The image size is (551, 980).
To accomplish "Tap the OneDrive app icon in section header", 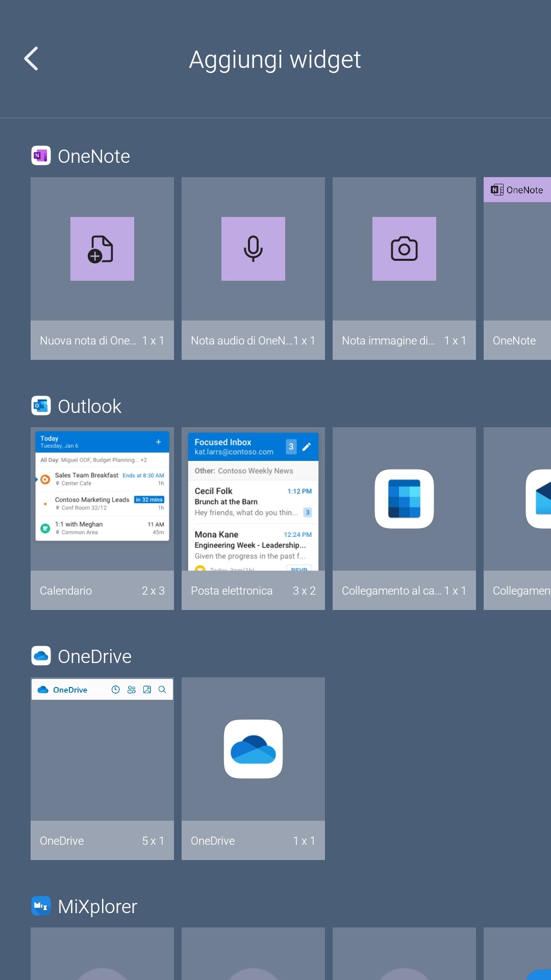I will (41, 656).
